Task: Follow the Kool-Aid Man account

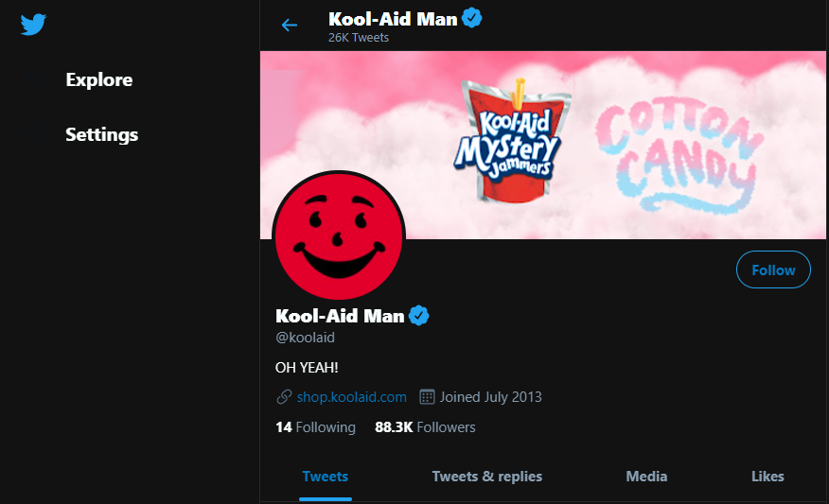Action: point(773,270)
